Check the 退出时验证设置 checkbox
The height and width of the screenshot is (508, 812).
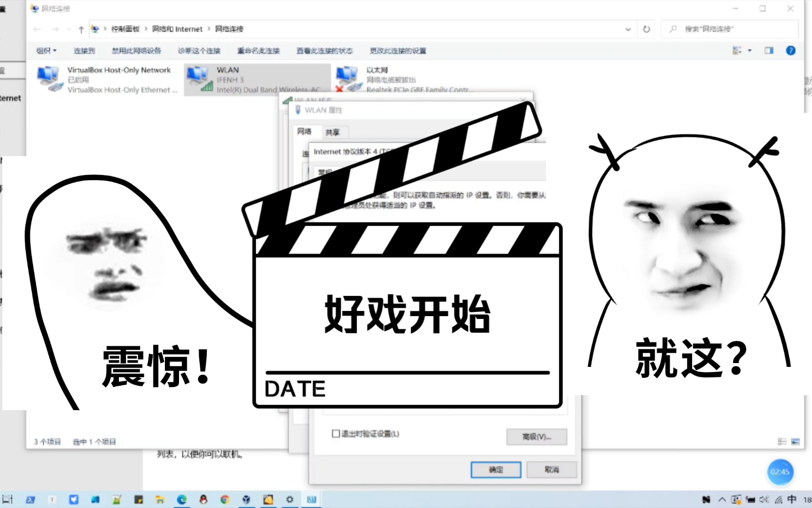(335, 434)
